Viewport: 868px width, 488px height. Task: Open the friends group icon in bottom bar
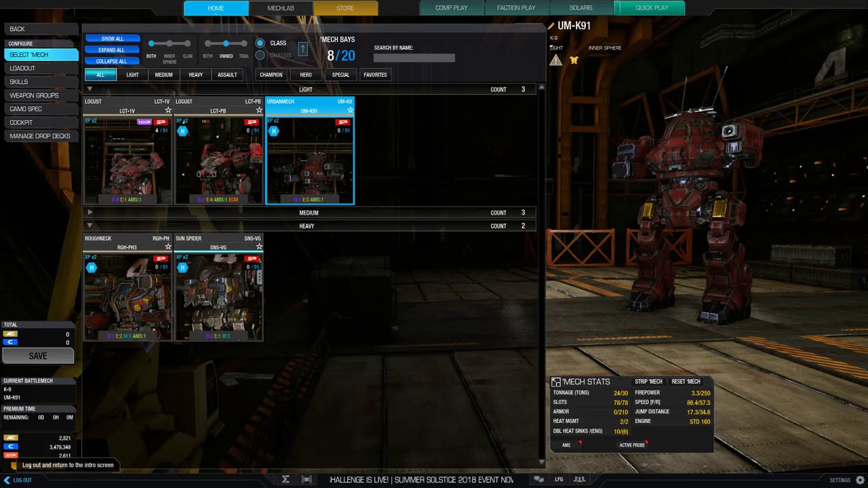point(579,479)
